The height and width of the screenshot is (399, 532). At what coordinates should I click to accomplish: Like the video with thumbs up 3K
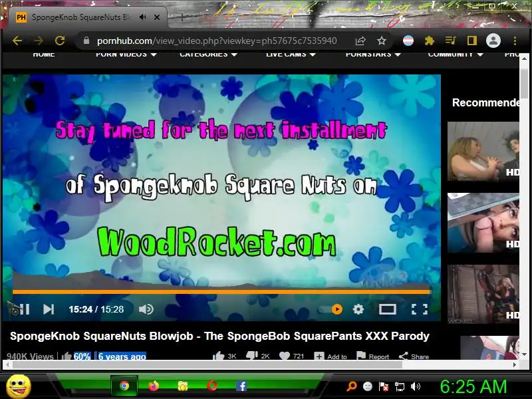[224, 356]
